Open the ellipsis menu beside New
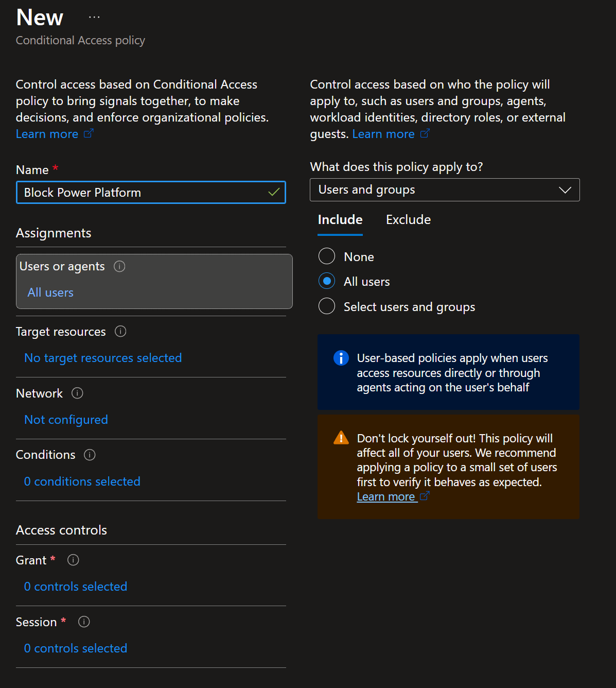 click(94, 17)
